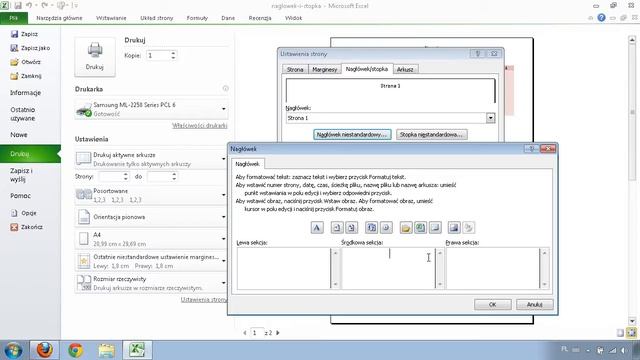This screenshot has height=360, width=640.
Task: Insert sheet name icon in header toolbar
Action: point(435,227)
